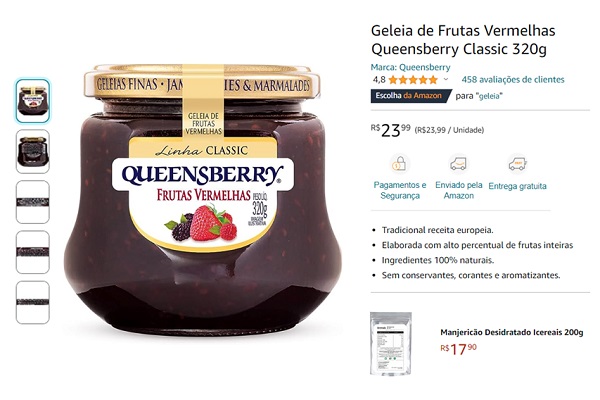
Task: Click the Entrega gratuita truck icon
Action: (517, 164)
